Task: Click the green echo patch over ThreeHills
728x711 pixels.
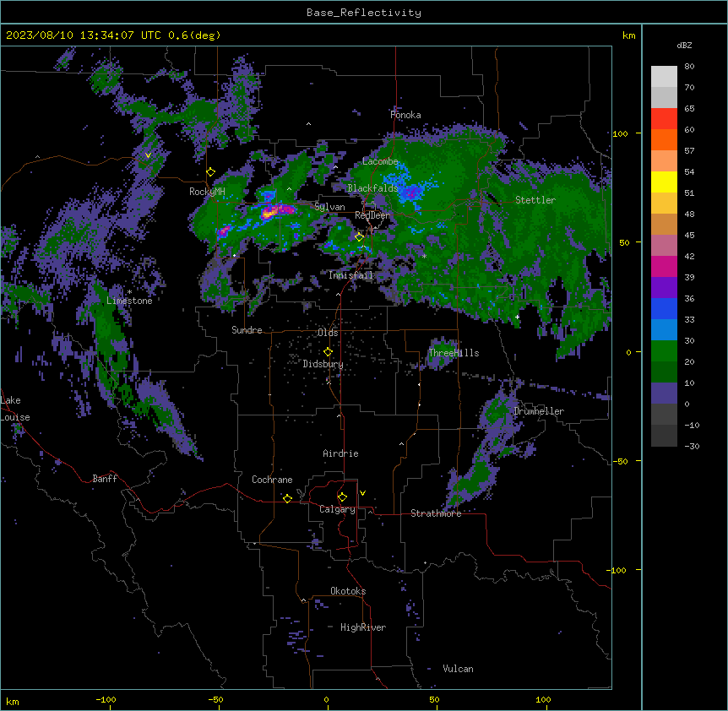Action: point(441,354)
